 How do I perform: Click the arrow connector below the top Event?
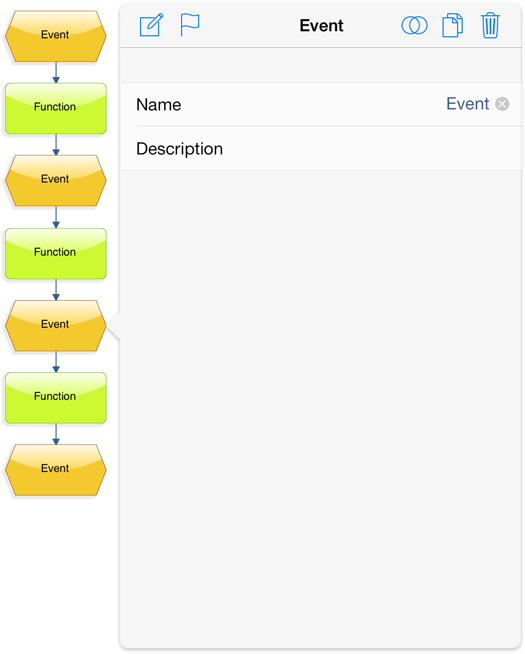(56, 73)
